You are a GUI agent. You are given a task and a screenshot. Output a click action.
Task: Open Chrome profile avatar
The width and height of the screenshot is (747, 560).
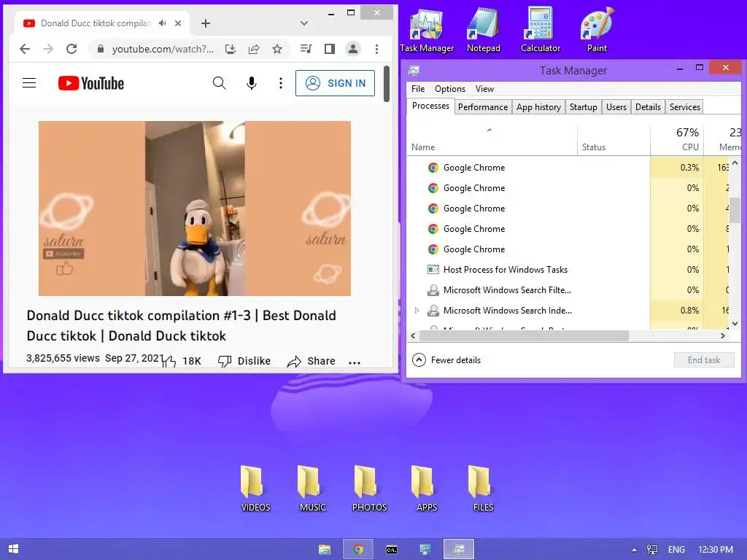(x=353, y=49)
